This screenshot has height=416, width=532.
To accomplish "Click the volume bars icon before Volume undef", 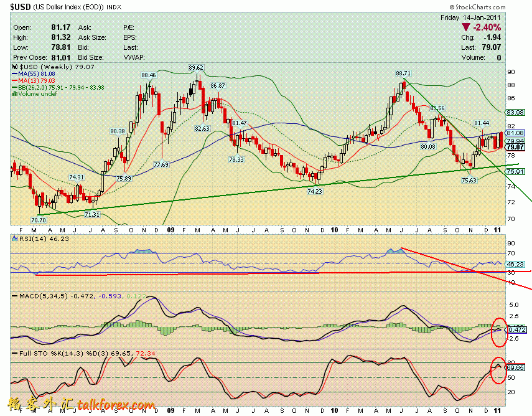I will tap(14, 94).
